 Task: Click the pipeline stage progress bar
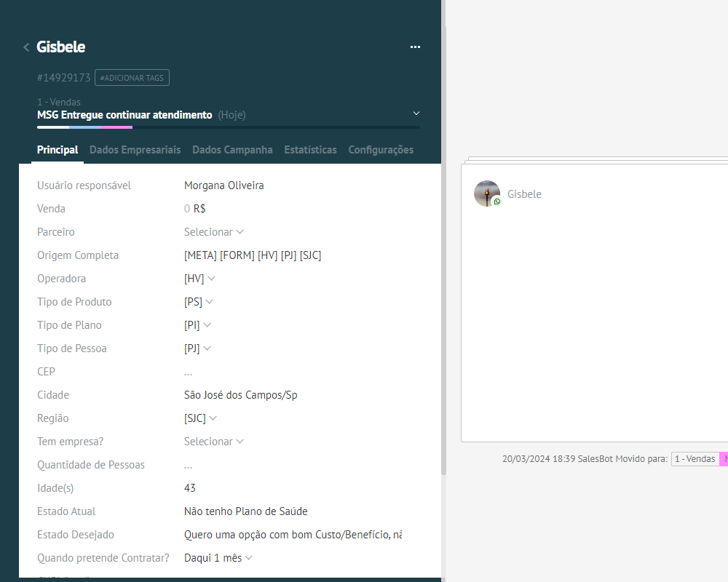click(x=228, y=127)
